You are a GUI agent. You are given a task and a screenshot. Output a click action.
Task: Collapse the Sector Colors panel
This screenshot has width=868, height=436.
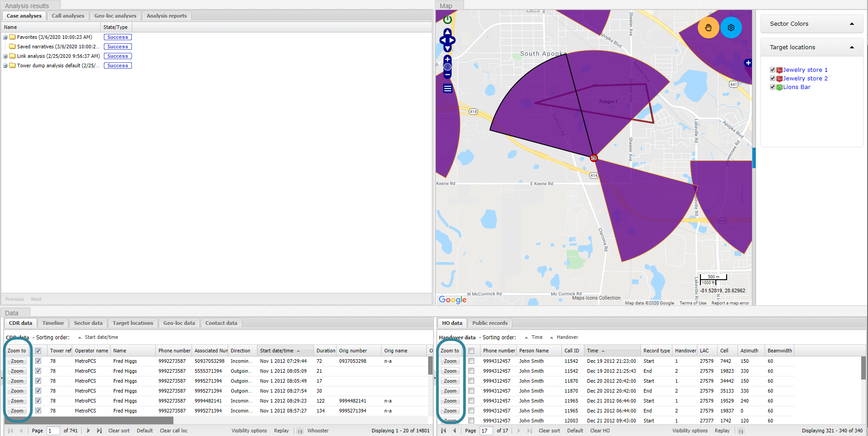(x=852, y=24)
